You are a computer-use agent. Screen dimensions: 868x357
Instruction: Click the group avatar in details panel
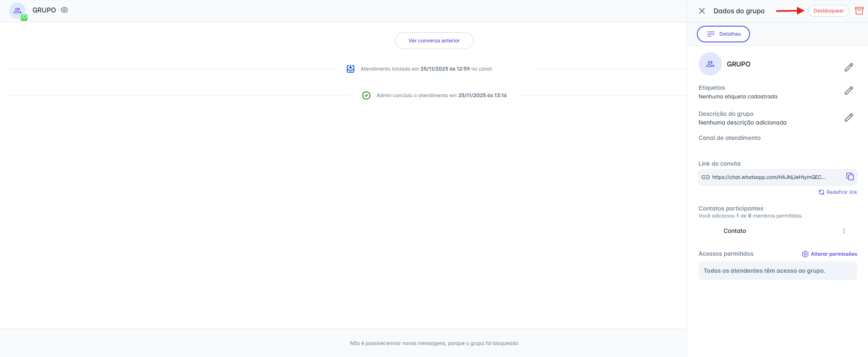[x=710, y=64]
